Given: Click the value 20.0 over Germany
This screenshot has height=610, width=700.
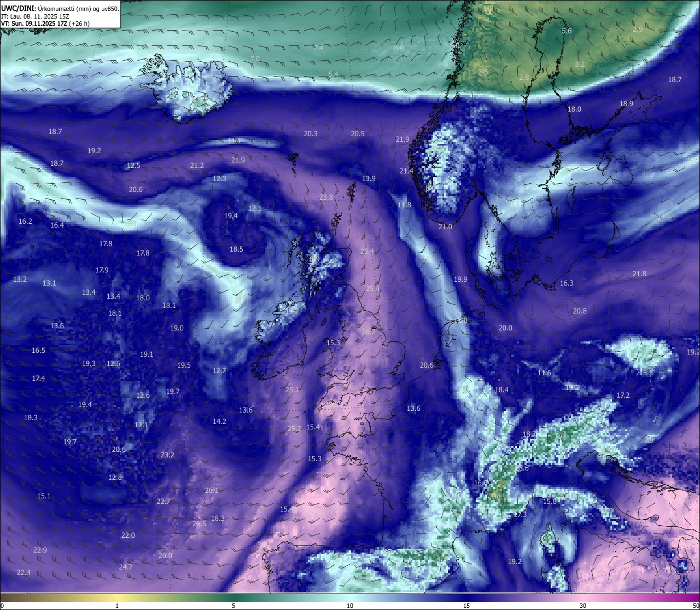Looking at the screenshot, I should tap(505, 328).
